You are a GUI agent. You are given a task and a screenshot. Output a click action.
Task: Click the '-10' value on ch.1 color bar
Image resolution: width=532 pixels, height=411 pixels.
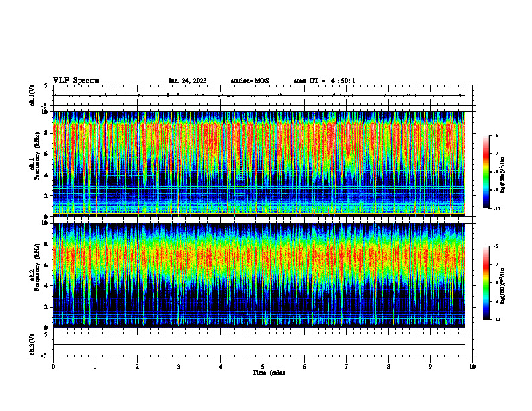(496, 209)
